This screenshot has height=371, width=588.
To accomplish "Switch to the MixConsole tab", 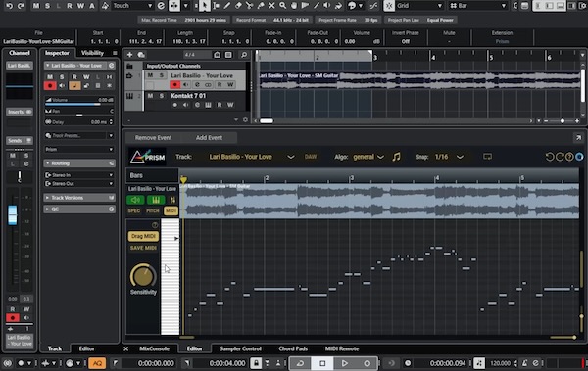I will (154, 348).
